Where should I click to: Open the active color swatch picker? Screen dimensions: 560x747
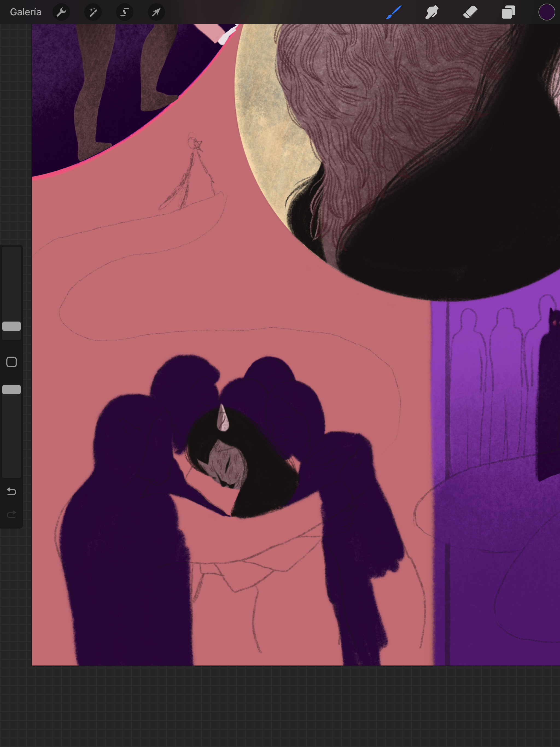tap(547, 12)
